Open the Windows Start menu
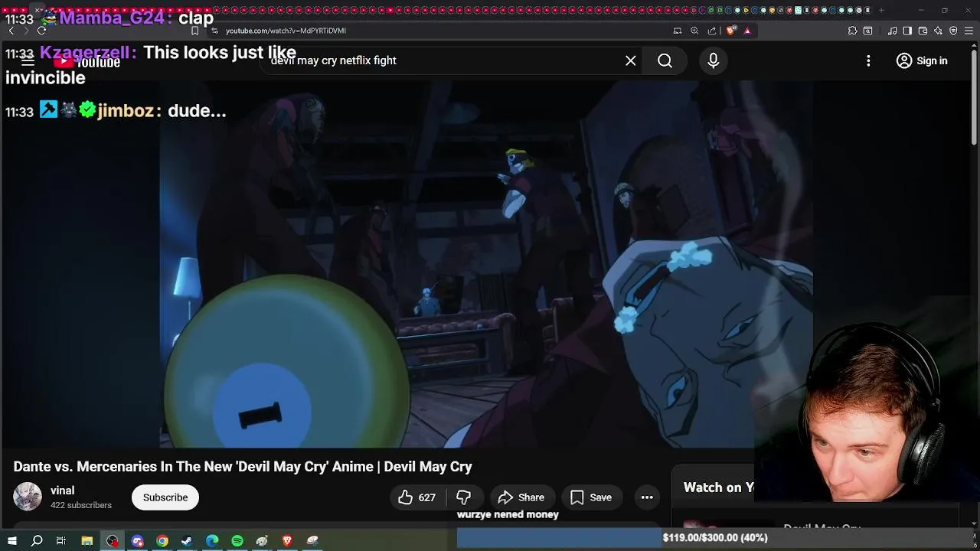Viewport: 980px width, 551px height. [12, 541]
